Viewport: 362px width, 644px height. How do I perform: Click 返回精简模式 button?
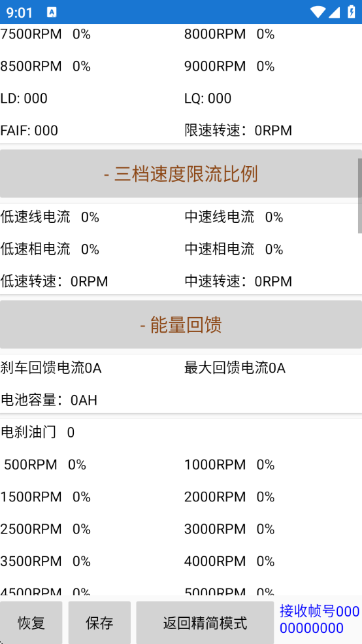point(205,622)
